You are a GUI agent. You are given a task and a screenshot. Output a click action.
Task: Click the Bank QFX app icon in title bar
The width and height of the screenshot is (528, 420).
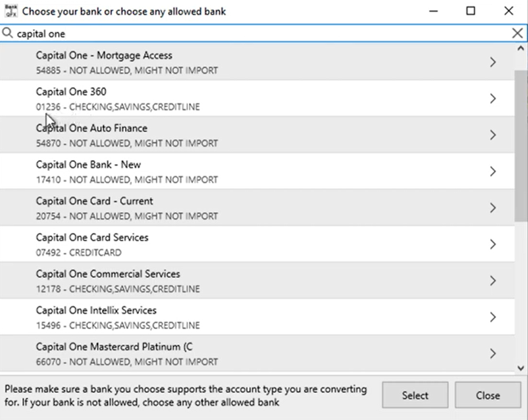pyautogui.click(x=11, y=11)
